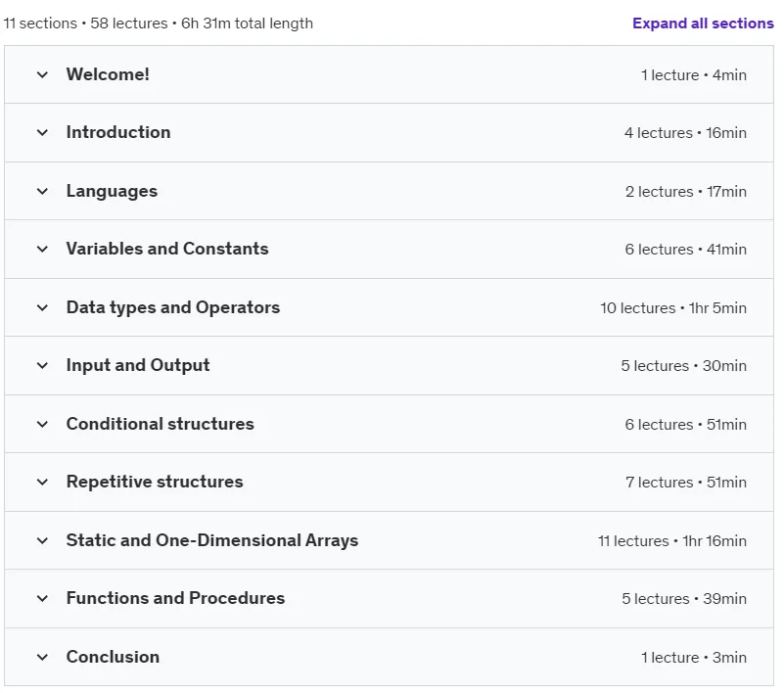This screenshot has width=784, height=693.
Task: Expand the Welcome! section chevron
Action: click(x=42, y=75)
